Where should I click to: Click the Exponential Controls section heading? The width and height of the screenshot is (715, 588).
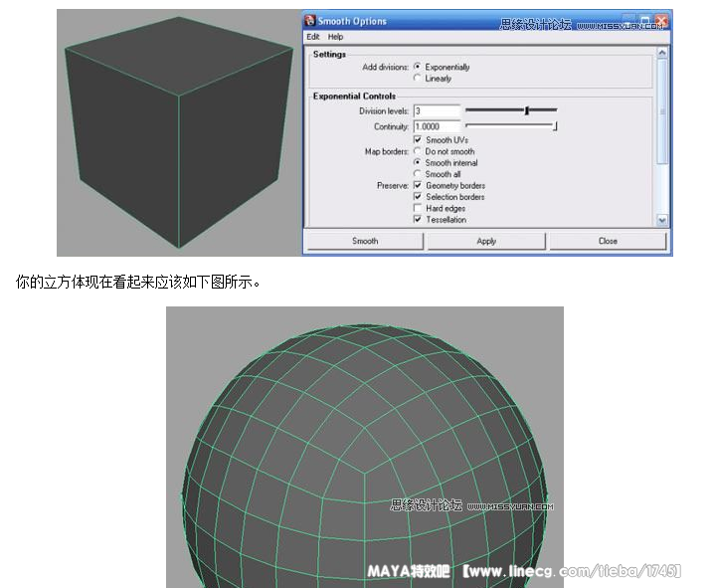coord(354,97)
